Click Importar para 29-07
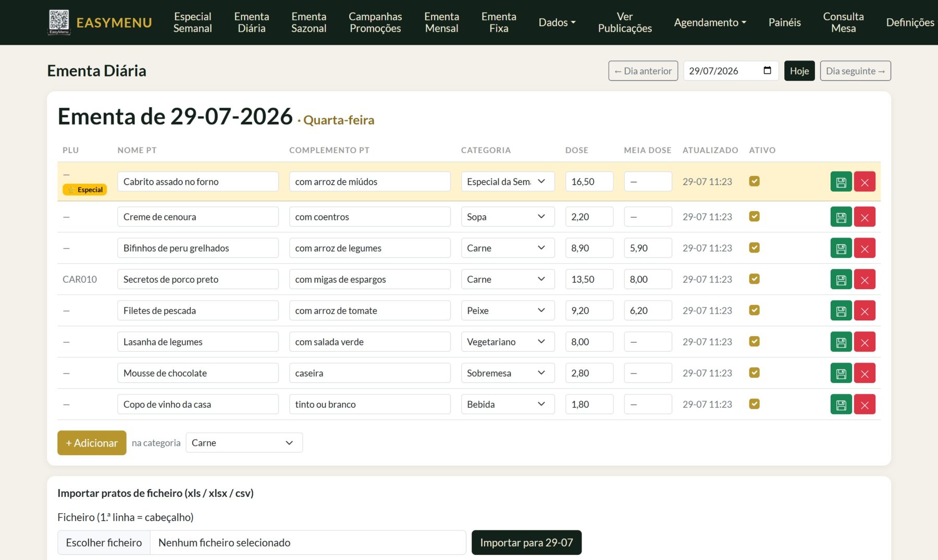938x560 pixels. [526, 543]
